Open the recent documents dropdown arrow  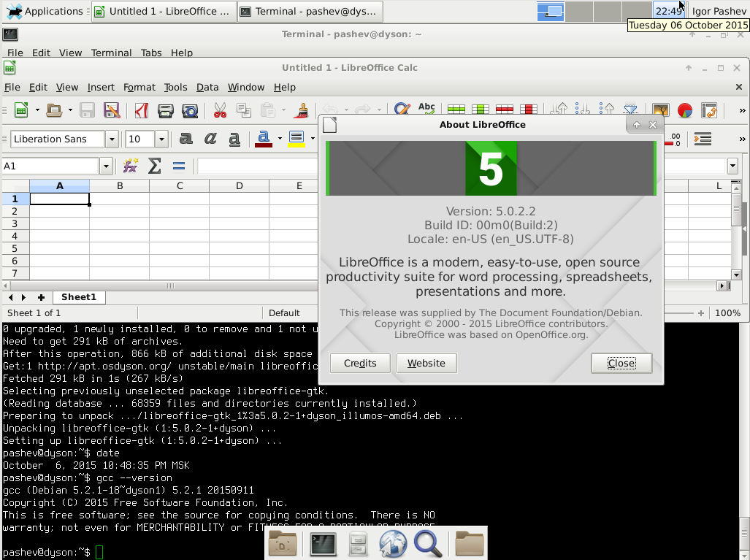pyautogui.click(x=70, y=110)
